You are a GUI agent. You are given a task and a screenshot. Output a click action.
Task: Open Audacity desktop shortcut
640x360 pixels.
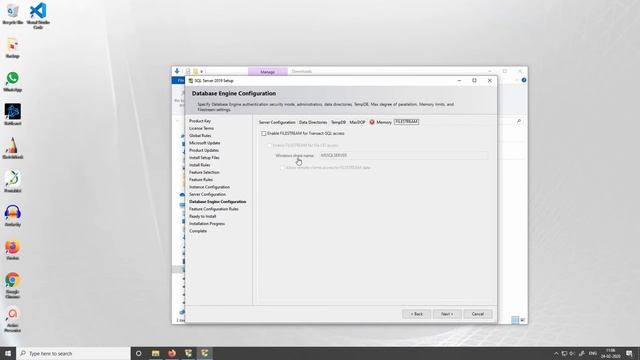coord(13,216)
